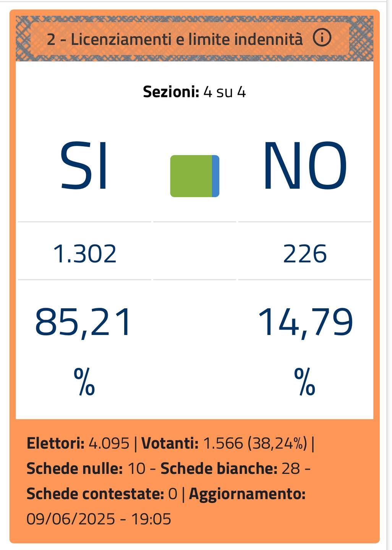Select the NO vote count 226

point(305,254)
